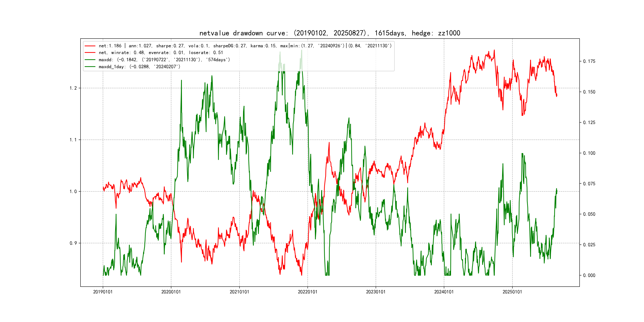
Task: Click the 0.9 left axis label
Action: (73, 243)
